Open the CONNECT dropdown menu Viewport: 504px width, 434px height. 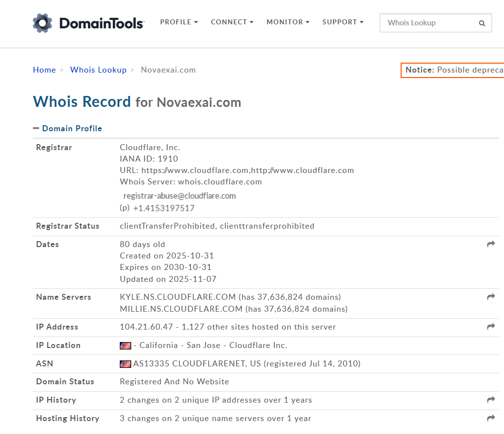click(232, 22)
